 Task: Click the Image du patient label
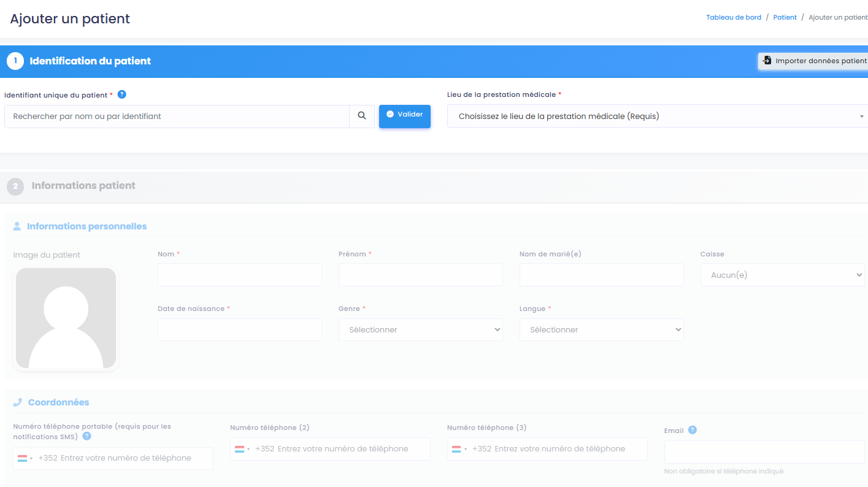[x=47, y=255]
